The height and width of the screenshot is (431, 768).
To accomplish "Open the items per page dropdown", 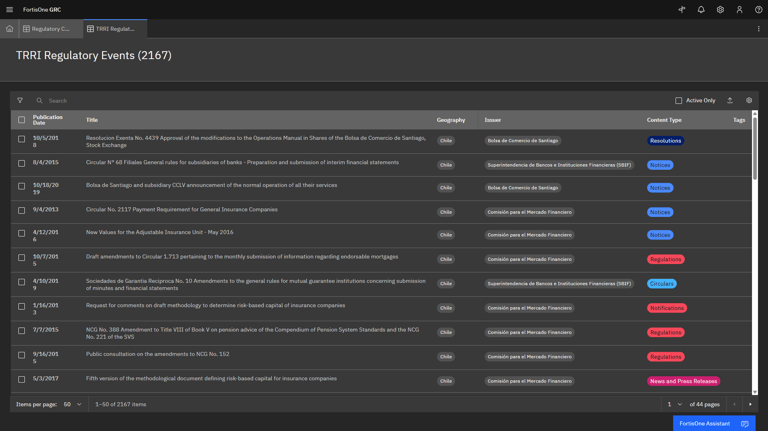I will pyautogui.click(x=73, y=405).
